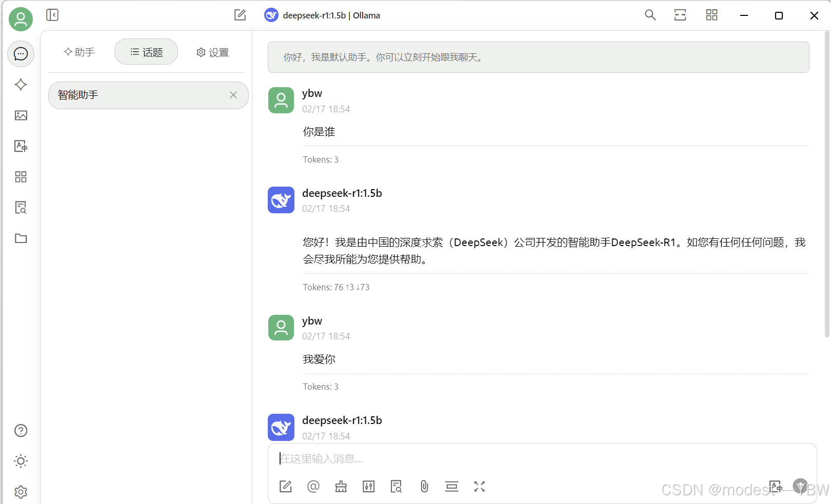Clear messages with the broom icon
Viewport: 831px width, 504px height.
pyautogui.click(x=341, y=487)
